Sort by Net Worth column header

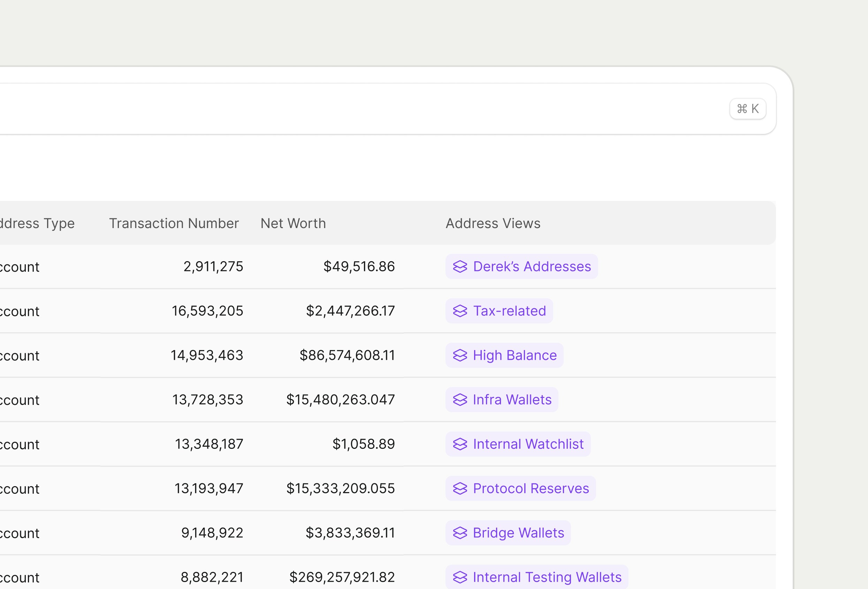pyautogui.click(x=293, y=224)
